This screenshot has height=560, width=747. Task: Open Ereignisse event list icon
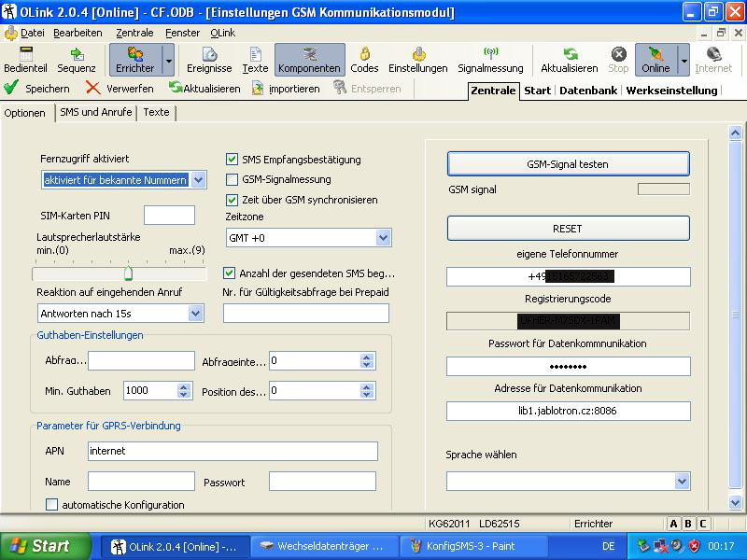[x=209, y=55]
